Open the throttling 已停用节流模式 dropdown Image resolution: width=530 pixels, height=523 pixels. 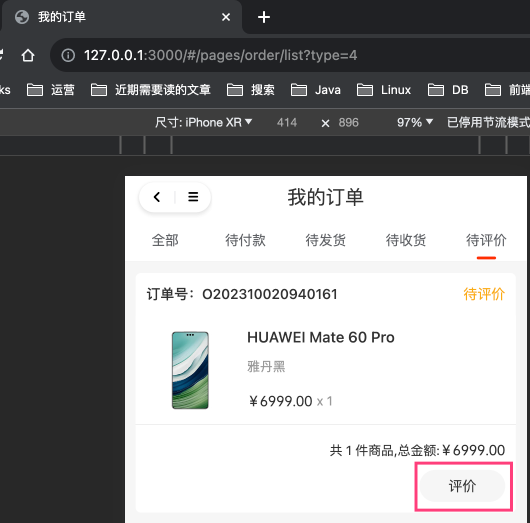488,122
